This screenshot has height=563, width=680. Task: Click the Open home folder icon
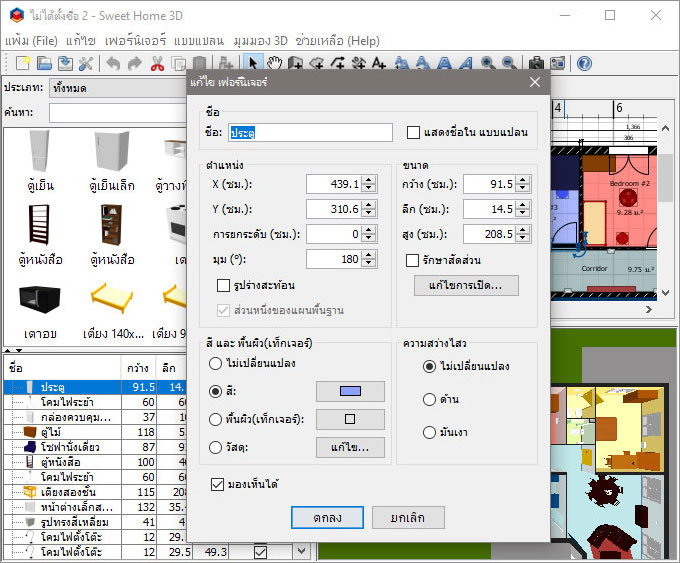click(x=44, y=63)
